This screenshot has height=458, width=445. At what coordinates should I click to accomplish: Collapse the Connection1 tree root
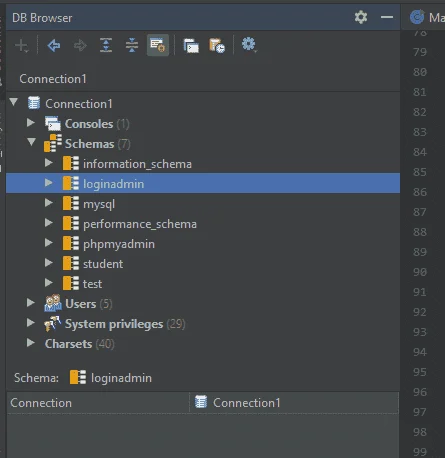tap(14, 102)
